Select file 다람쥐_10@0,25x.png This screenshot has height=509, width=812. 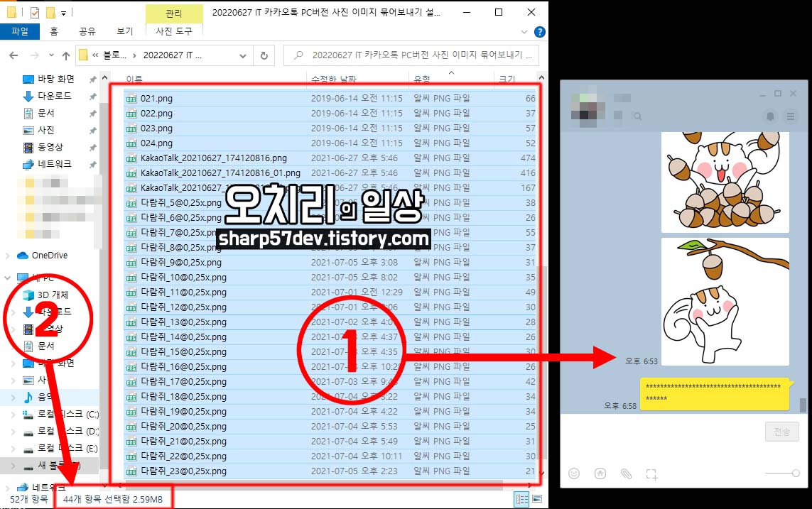(183, 278)
